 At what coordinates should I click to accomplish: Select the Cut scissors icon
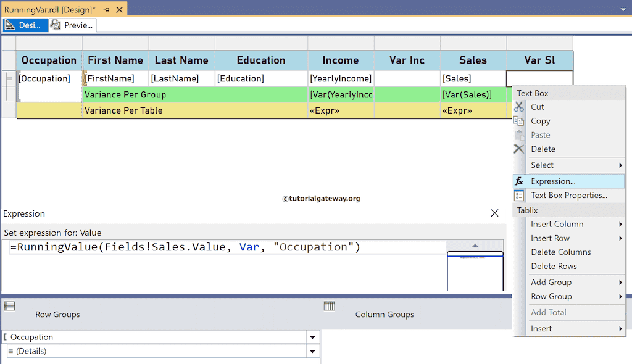coord(520,107)
